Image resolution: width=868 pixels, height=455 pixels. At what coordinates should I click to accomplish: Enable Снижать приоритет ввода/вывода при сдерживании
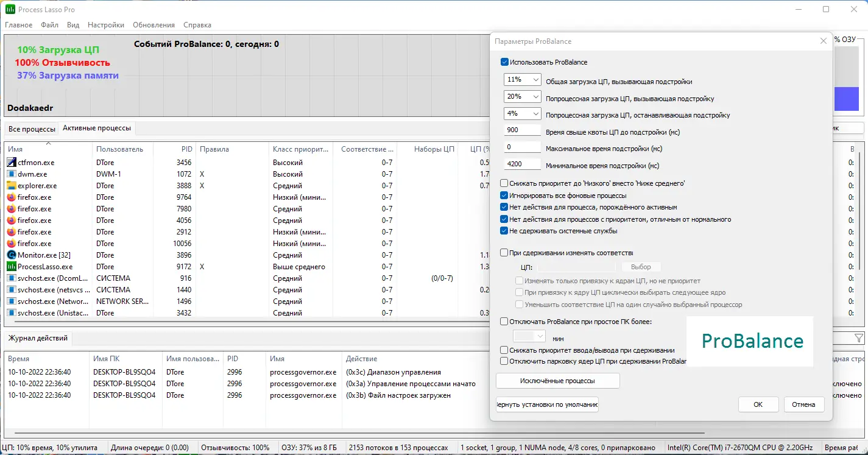coord(504,350)
